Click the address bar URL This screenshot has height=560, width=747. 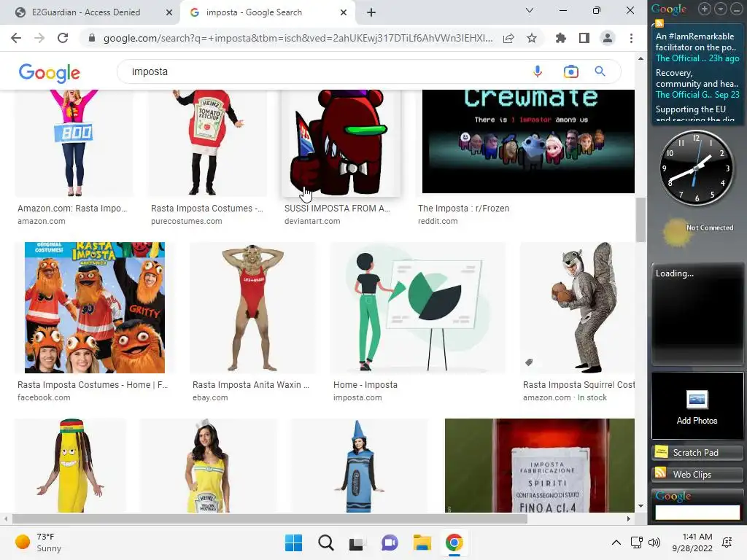(x=298, y=38)
